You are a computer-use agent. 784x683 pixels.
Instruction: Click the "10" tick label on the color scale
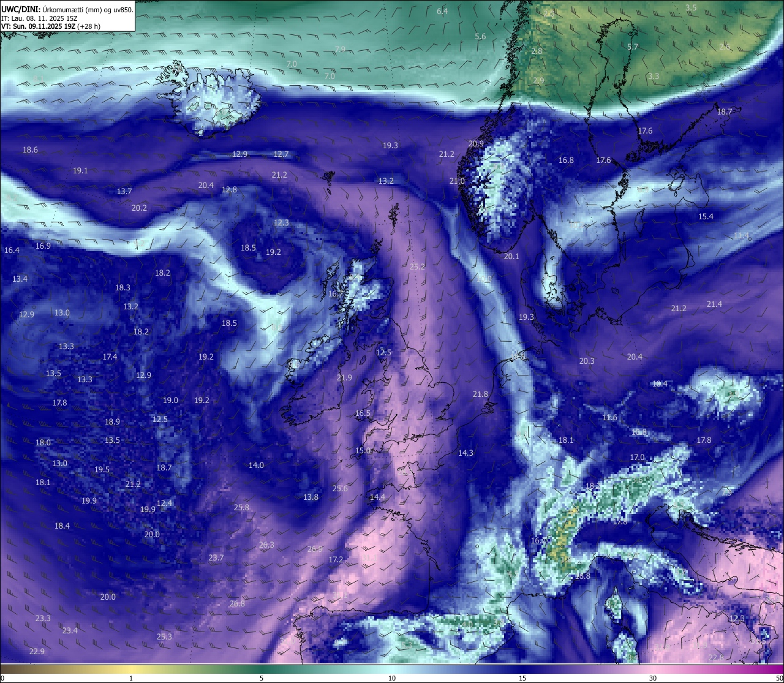coord(392,678)
